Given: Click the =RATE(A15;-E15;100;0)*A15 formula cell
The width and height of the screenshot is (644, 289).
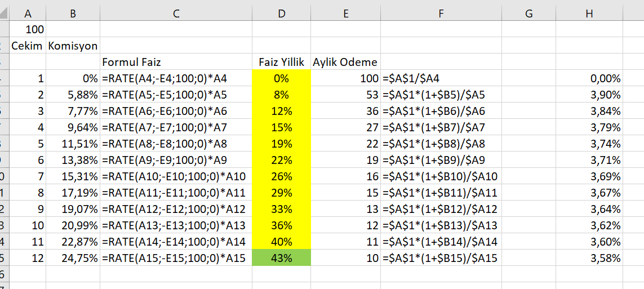Looking at the screenshot, I should click(176, 258).
